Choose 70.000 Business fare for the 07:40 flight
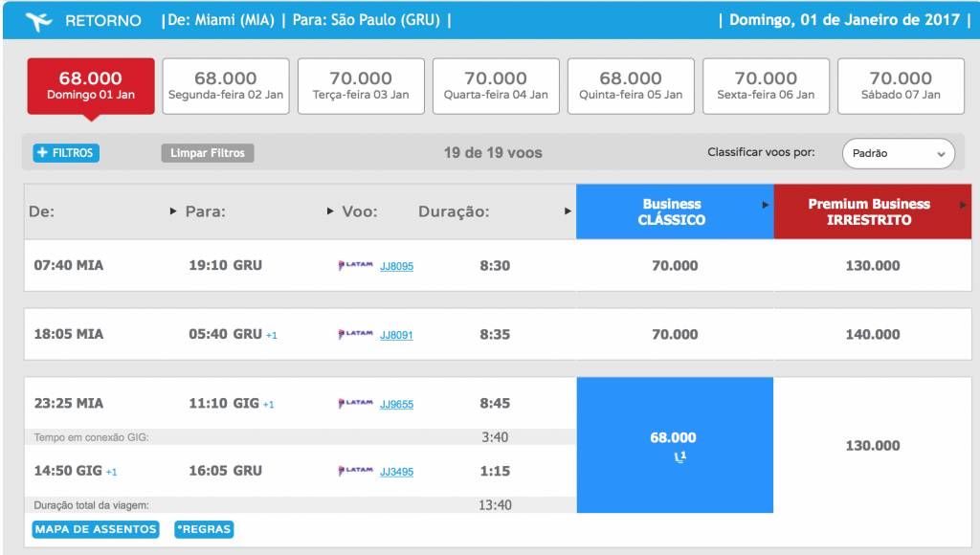 tap(675, 266)
